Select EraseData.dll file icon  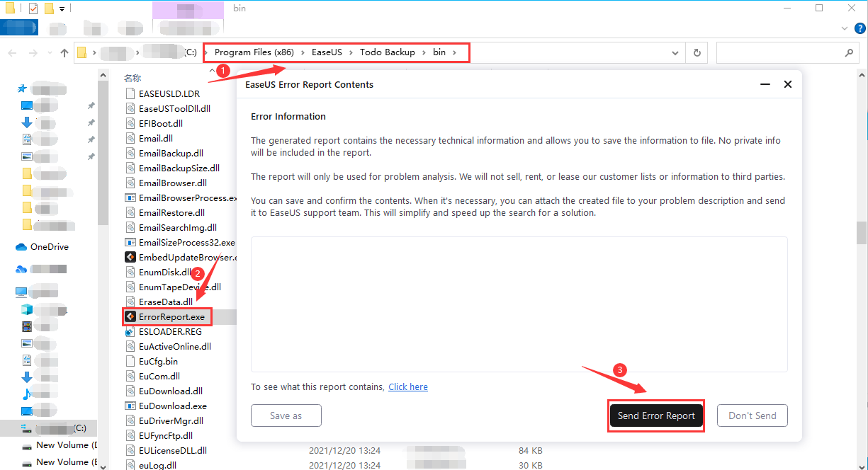tap(130, 302)
